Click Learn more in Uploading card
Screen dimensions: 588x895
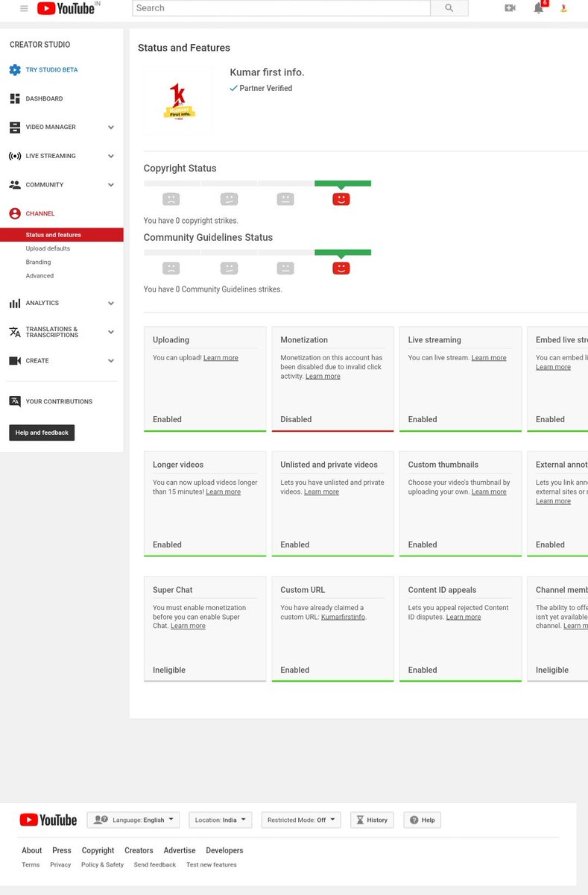point(221,358)
